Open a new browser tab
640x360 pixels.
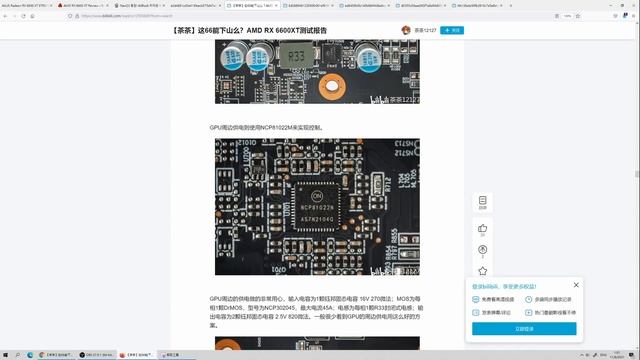(x=511, y=6)
